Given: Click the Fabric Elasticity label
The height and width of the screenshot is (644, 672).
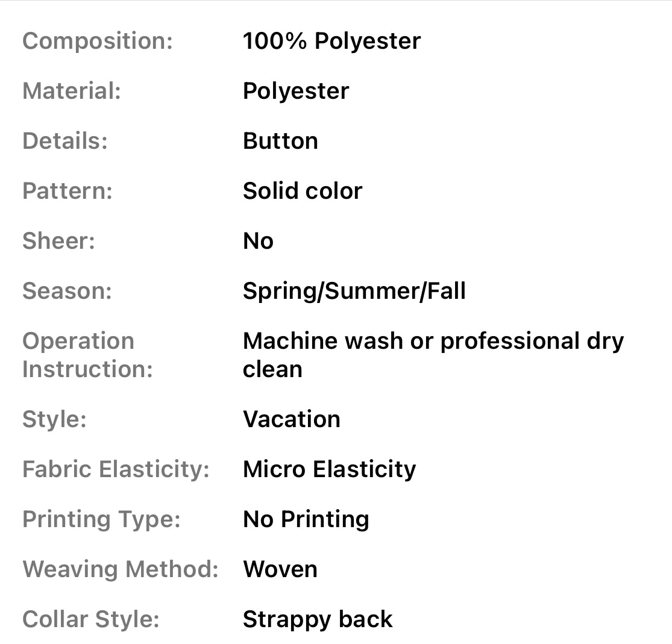Looking at the screenshot, I should click(x=116, y=469).
